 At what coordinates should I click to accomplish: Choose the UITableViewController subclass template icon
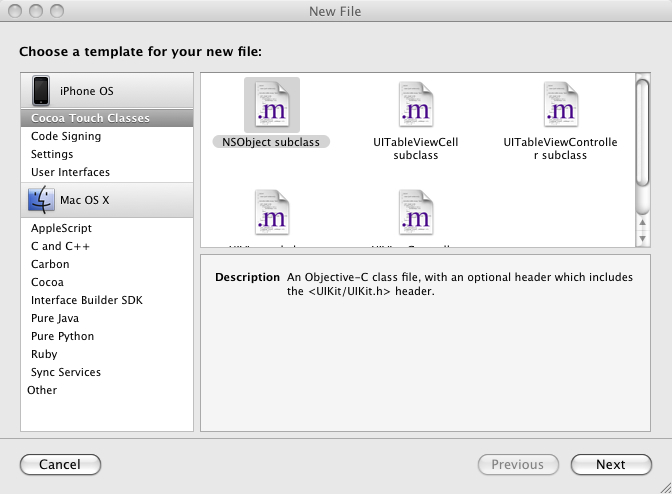(x=561, y=105)
